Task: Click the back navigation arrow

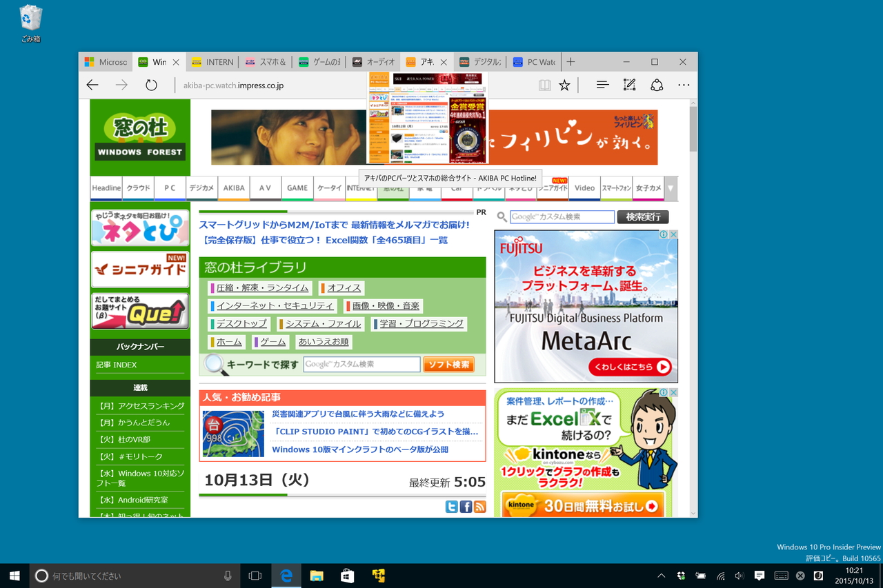Action: [92, 84]
